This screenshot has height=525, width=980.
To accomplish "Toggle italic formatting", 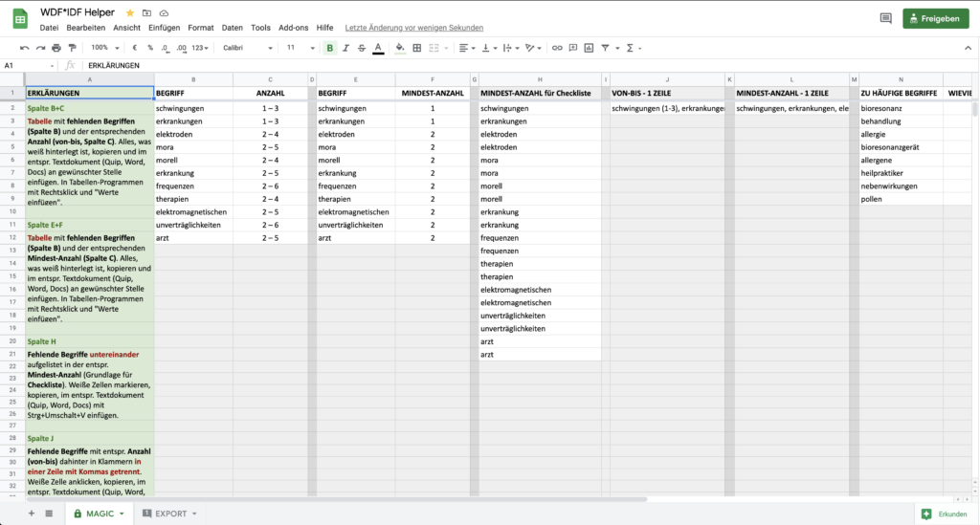I will (x=345, y=47).
